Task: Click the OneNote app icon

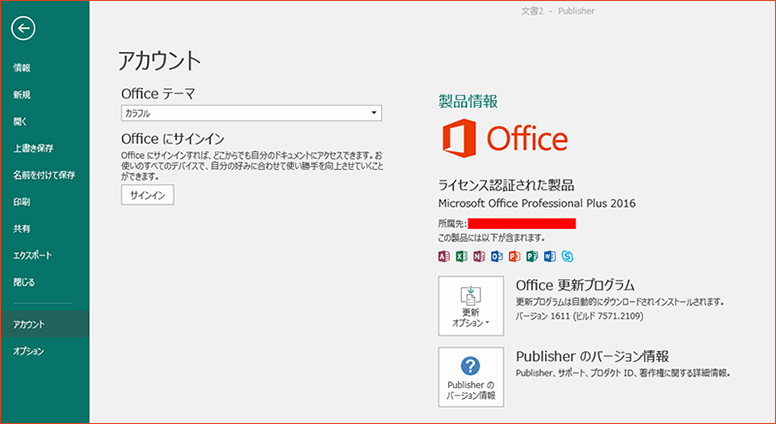Action: pyautogui.click(x=479, y=256)
